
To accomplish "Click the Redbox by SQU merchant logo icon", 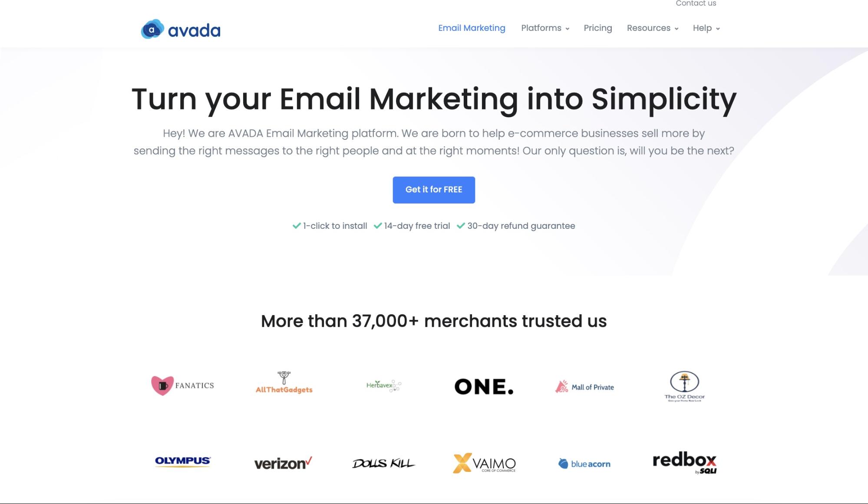I will [684, 463].
